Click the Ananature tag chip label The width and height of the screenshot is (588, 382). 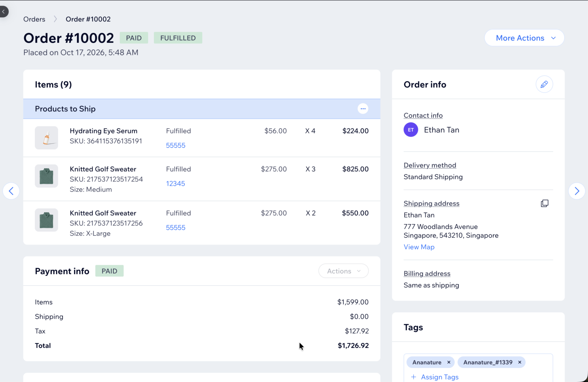pos(427,362)
